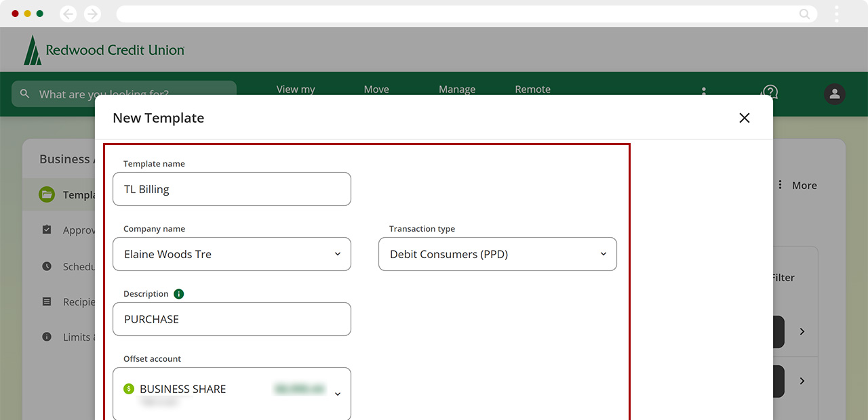The width and height of the screenshot is (868, 420).
Task: Click the Description input field
Action: [x=232, y=319]
